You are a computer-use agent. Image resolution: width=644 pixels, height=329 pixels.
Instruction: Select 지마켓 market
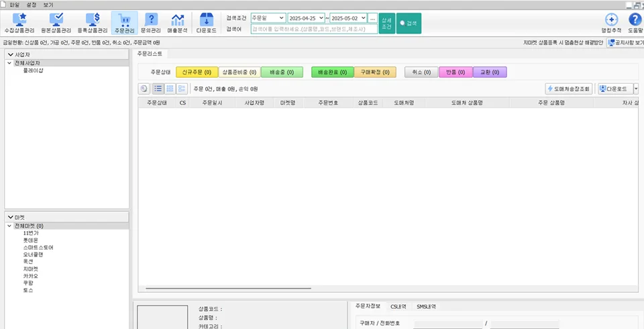[31, 269]
